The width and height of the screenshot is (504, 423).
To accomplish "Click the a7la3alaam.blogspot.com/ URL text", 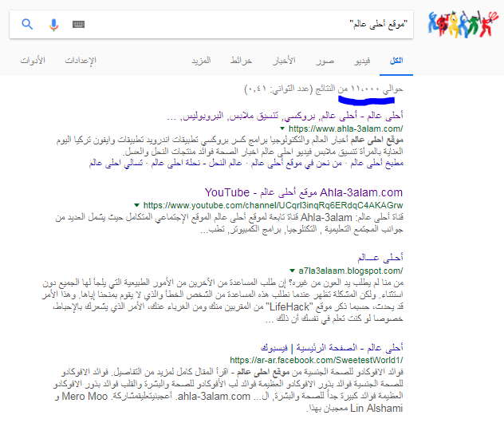I will (x=350, y=271).
